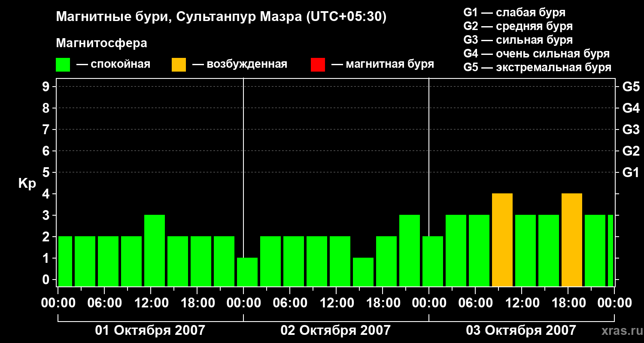Select the 'G2 — средняя буря' legend line
This screenshot has height=343, width=644.
point(518,26)
